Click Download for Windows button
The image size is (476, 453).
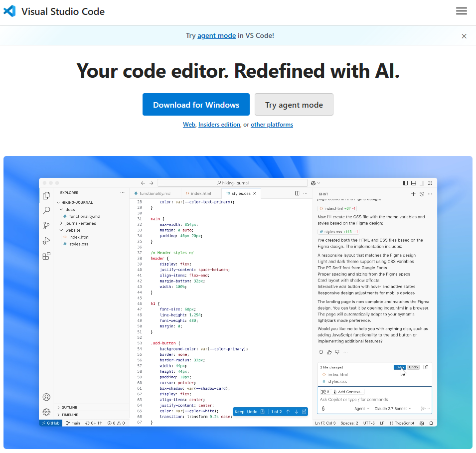coord(196,105)
